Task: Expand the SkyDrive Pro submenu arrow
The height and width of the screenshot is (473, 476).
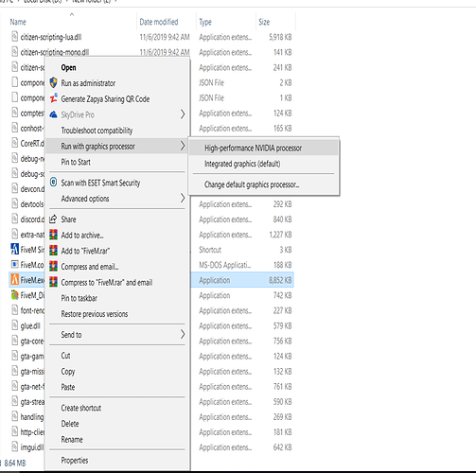Action: click(x=183, y=114)
